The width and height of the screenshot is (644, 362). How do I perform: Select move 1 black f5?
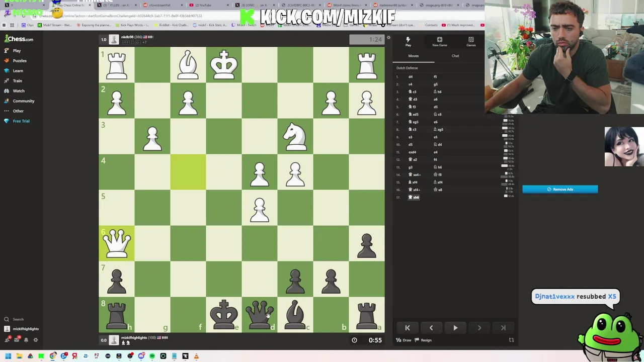pyautogui.click(x=436, y=77)
